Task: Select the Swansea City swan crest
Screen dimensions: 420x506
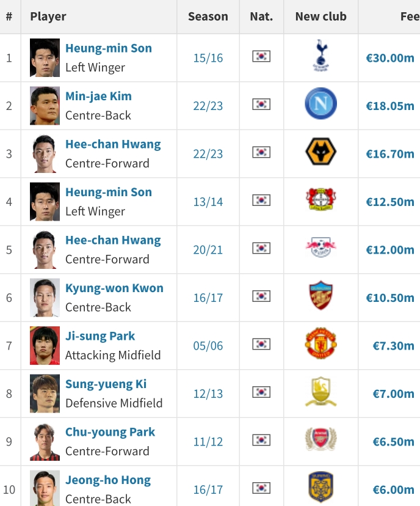Action: [320, 391]
